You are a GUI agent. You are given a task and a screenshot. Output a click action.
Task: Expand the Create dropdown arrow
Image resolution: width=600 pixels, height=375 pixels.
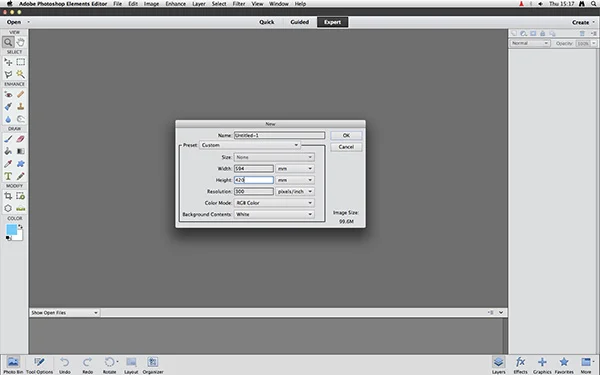pyautogui.click(x=593, y=22)
